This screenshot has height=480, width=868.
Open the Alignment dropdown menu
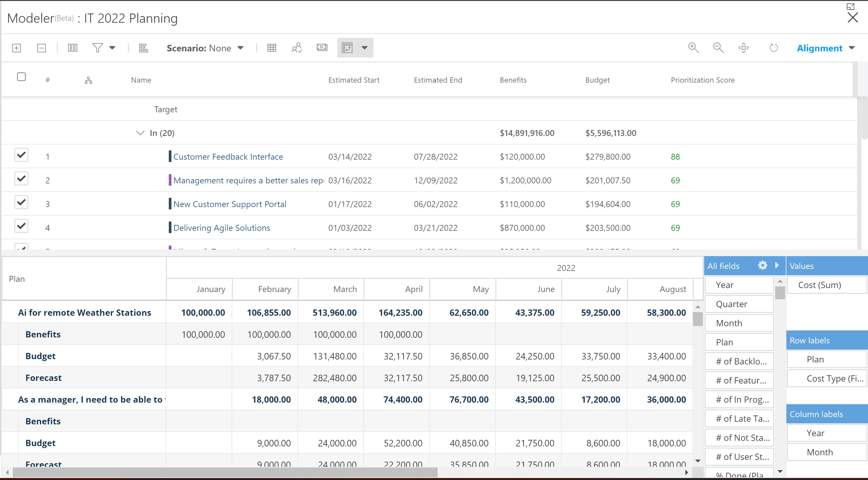[826, 48]
